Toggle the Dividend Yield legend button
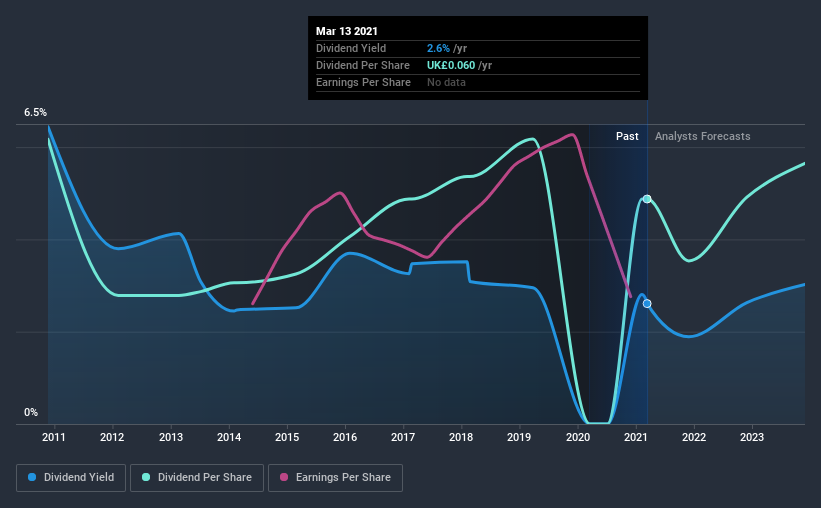Screen dimensions: 821x508 pyautogui.click(x=71, y=478)
